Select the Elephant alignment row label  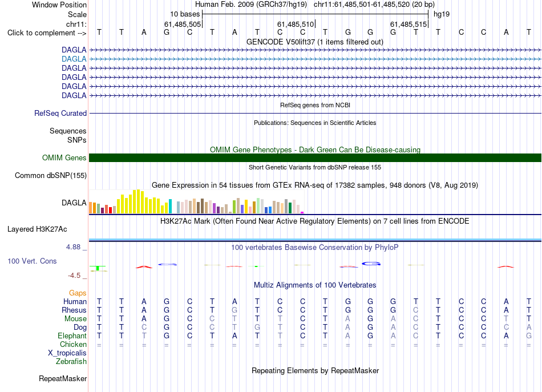pyautogui.click(x=72, y=336)
